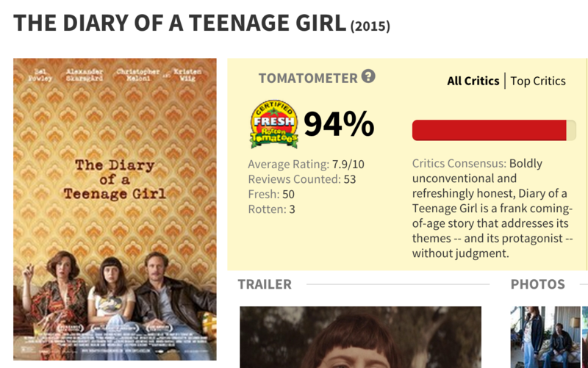Click the Average Rating 7.9/10 text
The height and width of the screenshot is (368, 588).
tap(304, 164)
